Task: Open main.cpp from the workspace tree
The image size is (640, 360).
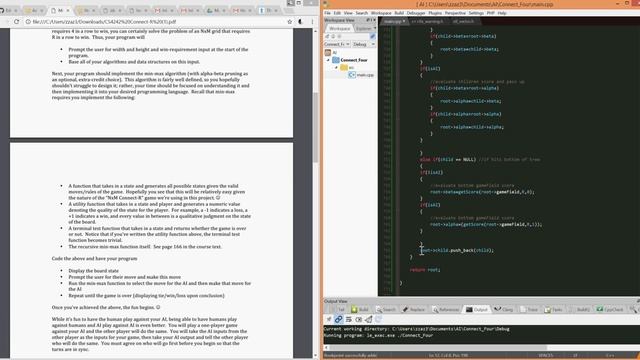Action: 361,75
